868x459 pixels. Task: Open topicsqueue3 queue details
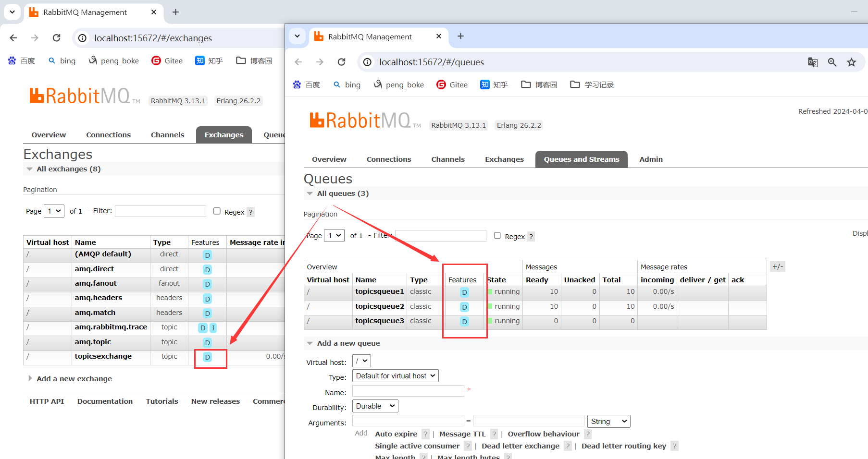(380, 321)
